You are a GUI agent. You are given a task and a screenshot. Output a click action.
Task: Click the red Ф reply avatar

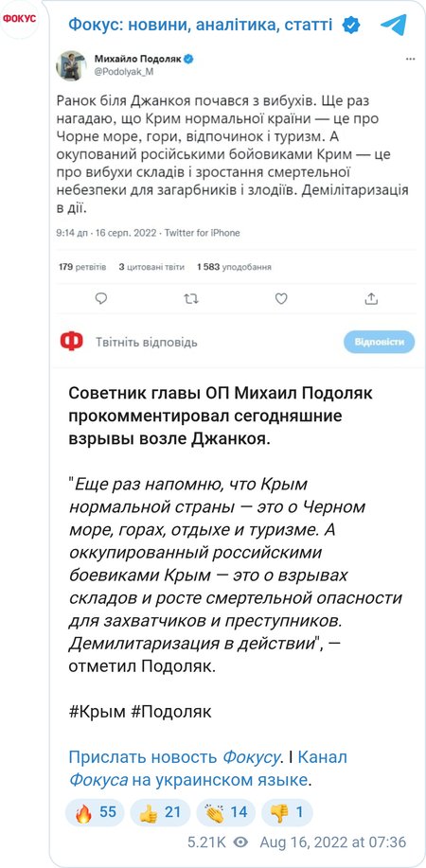tap(71, 342)
